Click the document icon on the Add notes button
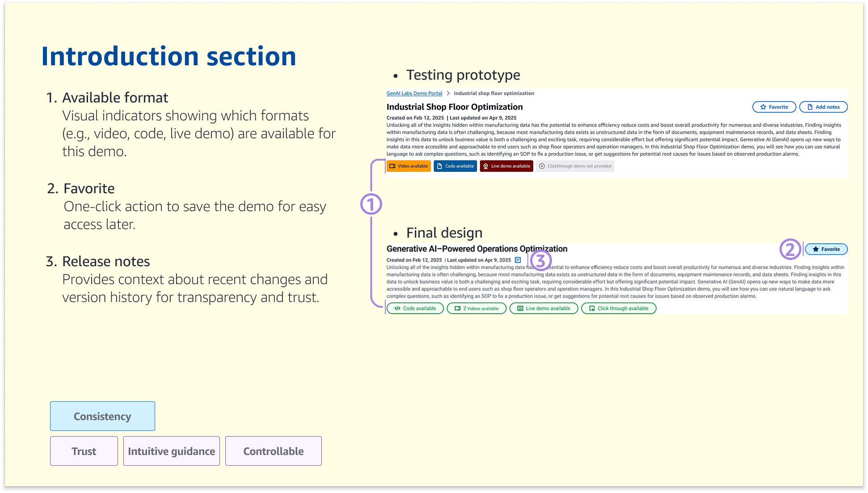 click(x=810, y=107)
